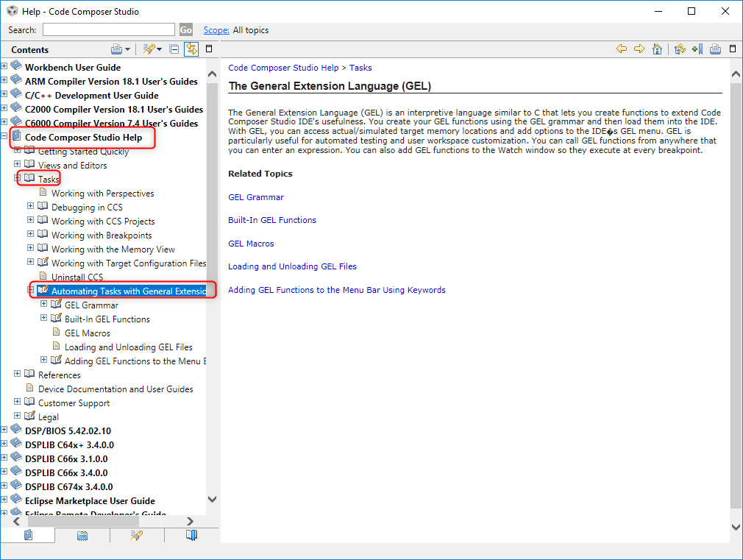Select DSPLIB C674x 3.4.0.0 entry

(x=68, y=487)
